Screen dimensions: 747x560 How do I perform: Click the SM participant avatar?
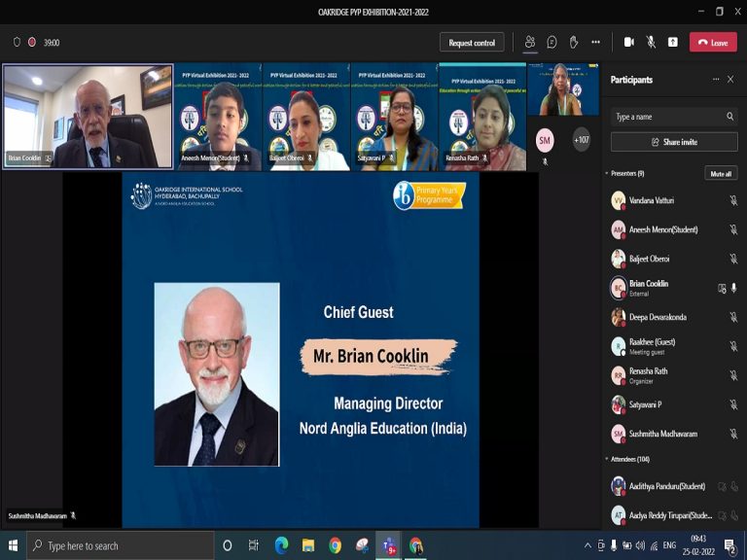545,140
